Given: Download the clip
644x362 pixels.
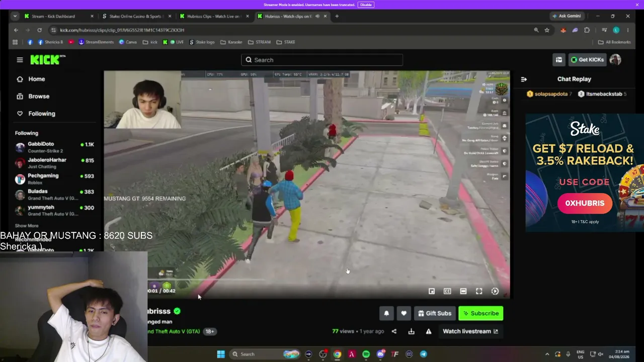Looking at the screenshot, I should click(411, 331).
